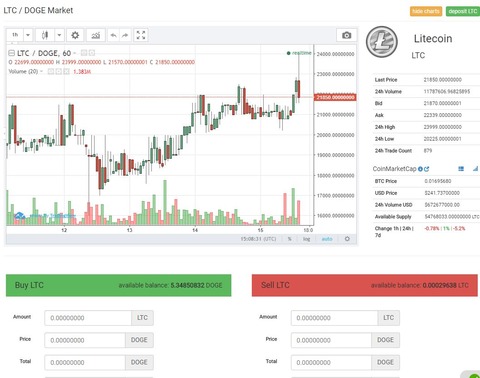Click the red current price label on axis
Screen dimensions: 480x378
[335, 97]
